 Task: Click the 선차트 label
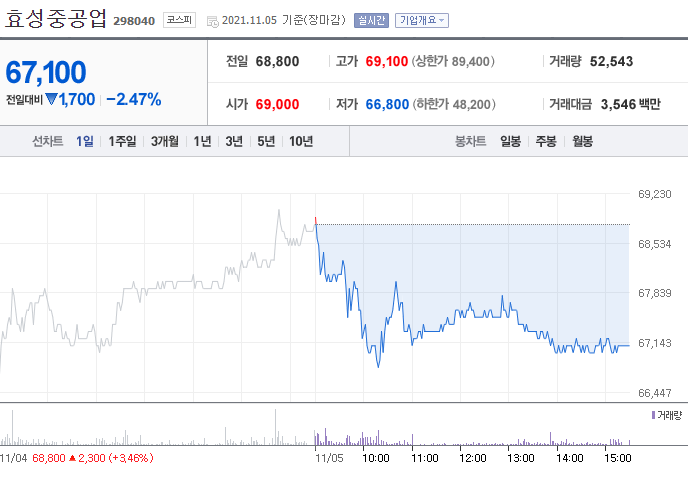[x=48, y=141]
